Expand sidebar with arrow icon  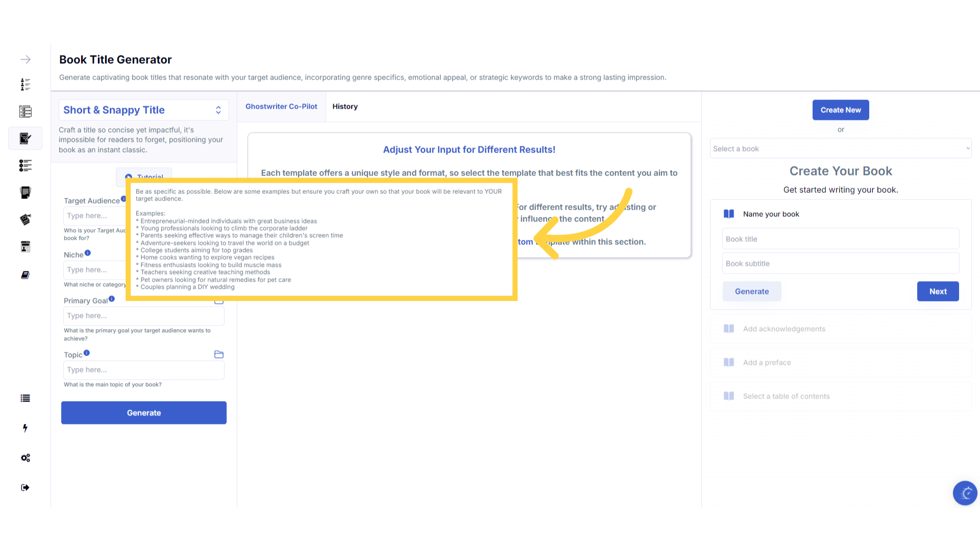tap(26, 60)
